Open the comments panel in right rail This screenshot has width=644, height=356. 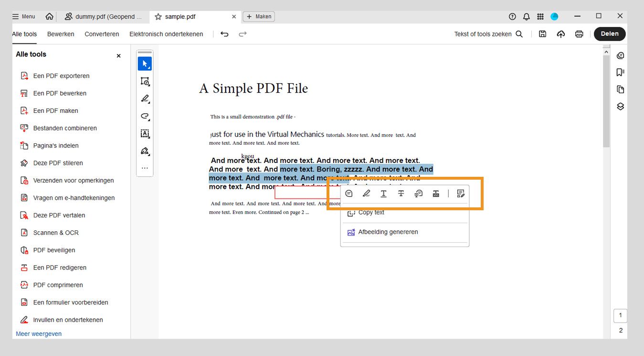click(621, 55)
